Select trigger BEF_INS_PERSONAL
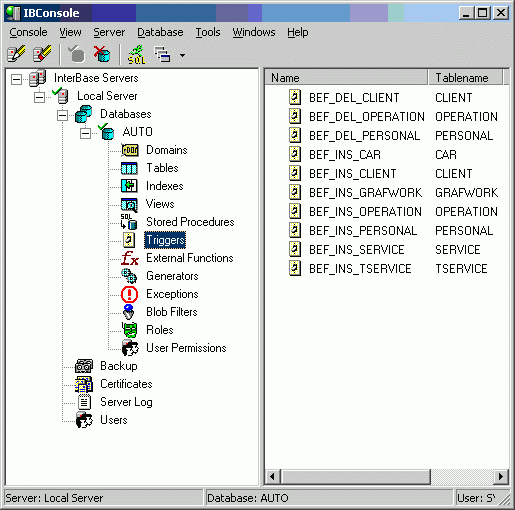Screen dimensions: 515x510 pos(363,231)
